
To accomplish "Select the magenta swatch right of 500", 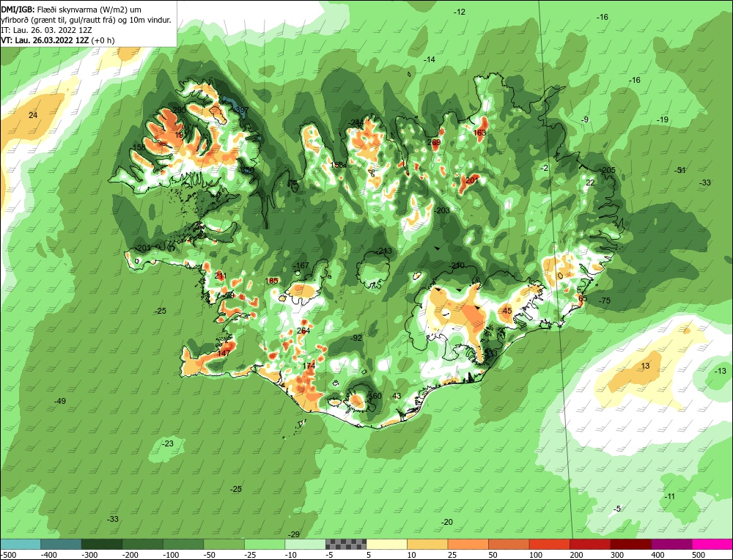I will point(712,544).
